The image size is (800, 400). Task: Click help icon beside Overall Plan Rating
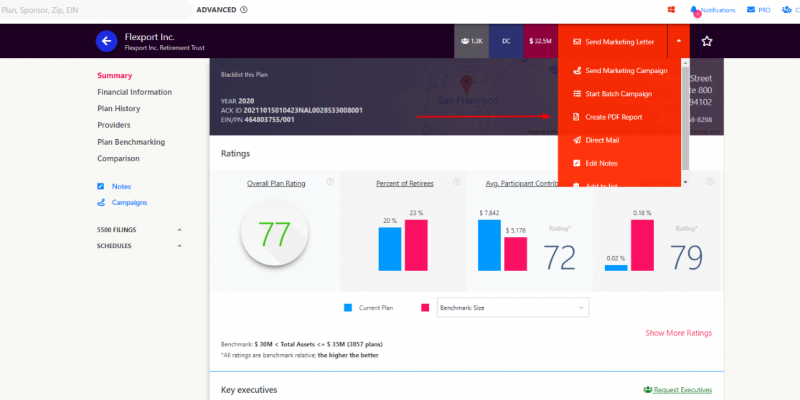pos(330,182)
